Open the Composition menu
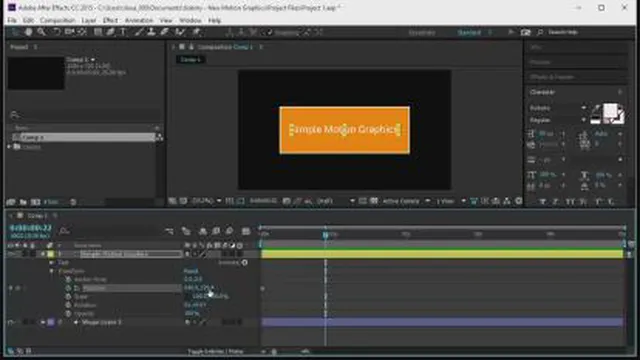640x360 pixels. [58, 20]
